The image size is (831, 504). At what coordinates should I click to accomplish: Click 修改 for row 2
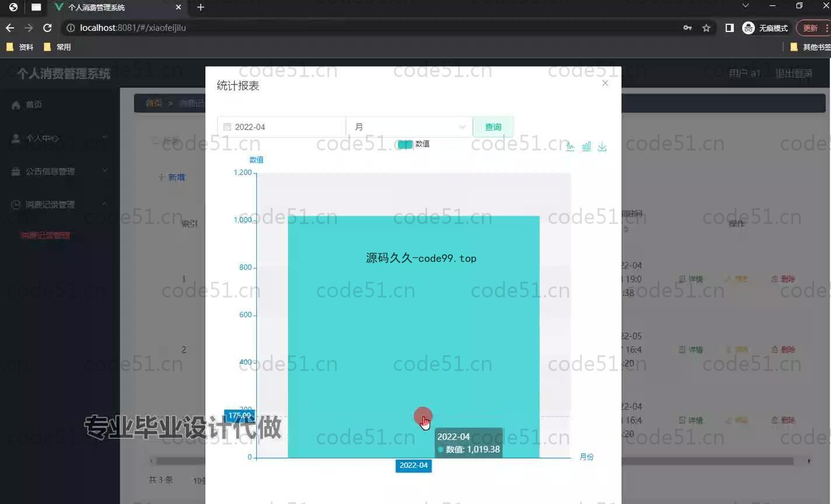click(x=737, y=349)
